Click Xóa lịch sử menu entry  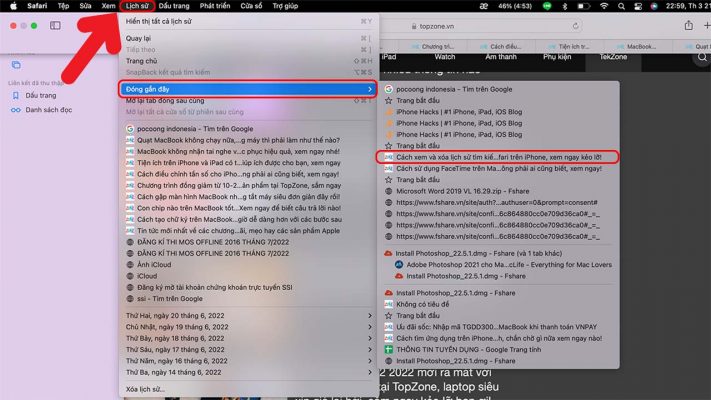coord(147,388)
